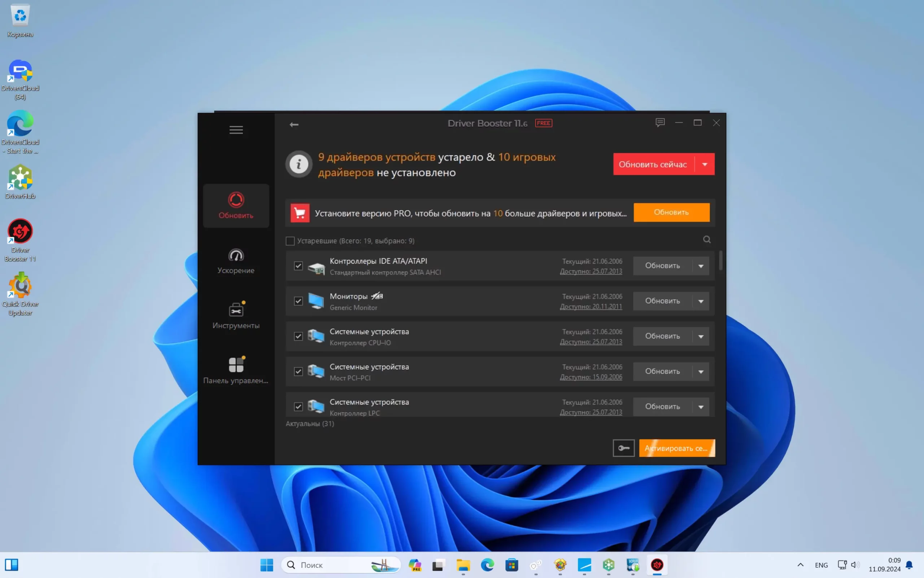
Task: Click the back arrow icon
Action: [x=294, y=124]
